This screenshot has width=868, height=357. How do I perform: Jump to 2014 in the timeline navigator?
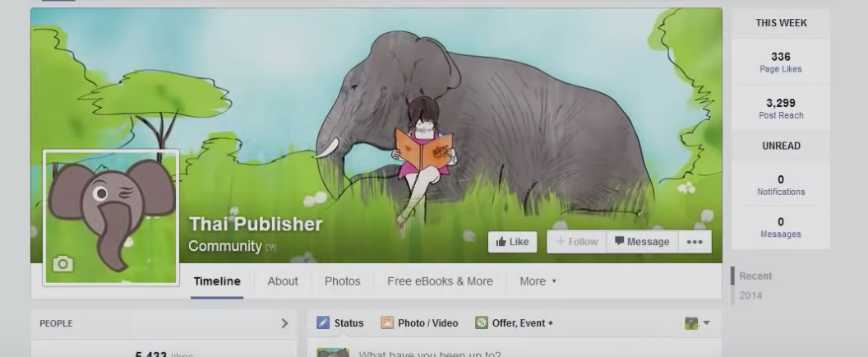click(x=750, y=295)
